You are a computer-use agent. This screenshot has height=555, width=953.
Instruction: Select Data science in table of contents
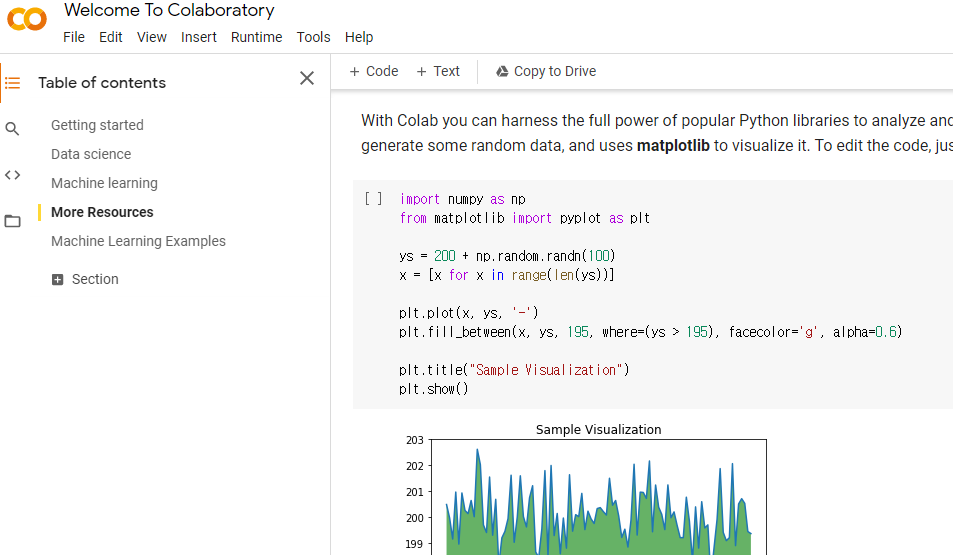tap(91, 154)
